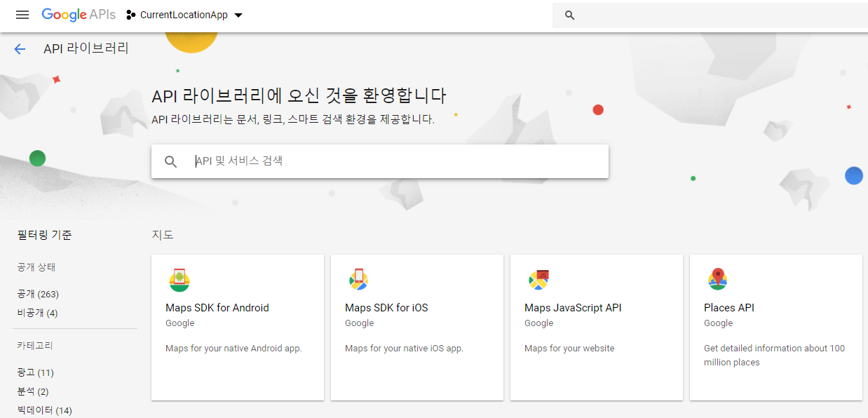The image size is (868, 418).
Task: Click the API 라이브러리 page title
Action: pyautogui.click(x=86, y=48)
